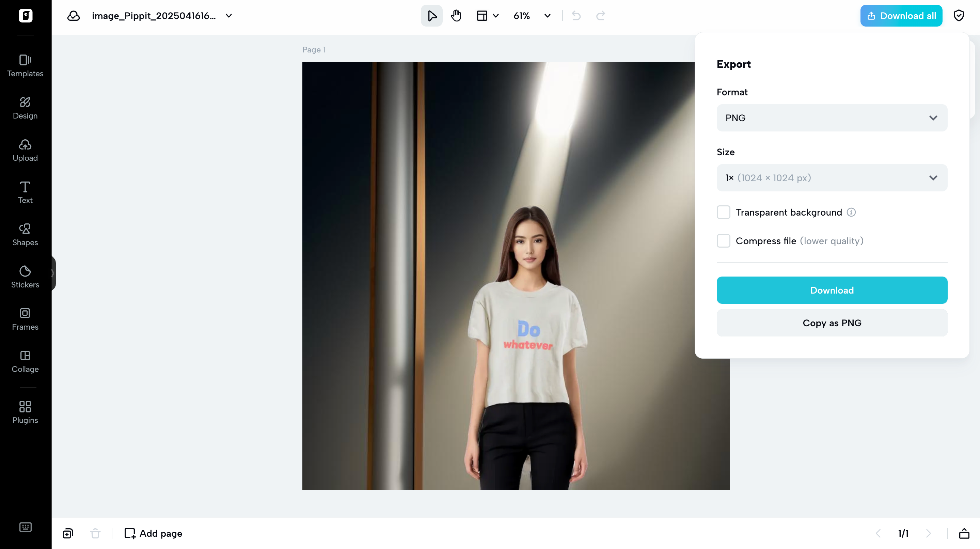
Task: Open the Frames panel
Action: click(25, 319)
